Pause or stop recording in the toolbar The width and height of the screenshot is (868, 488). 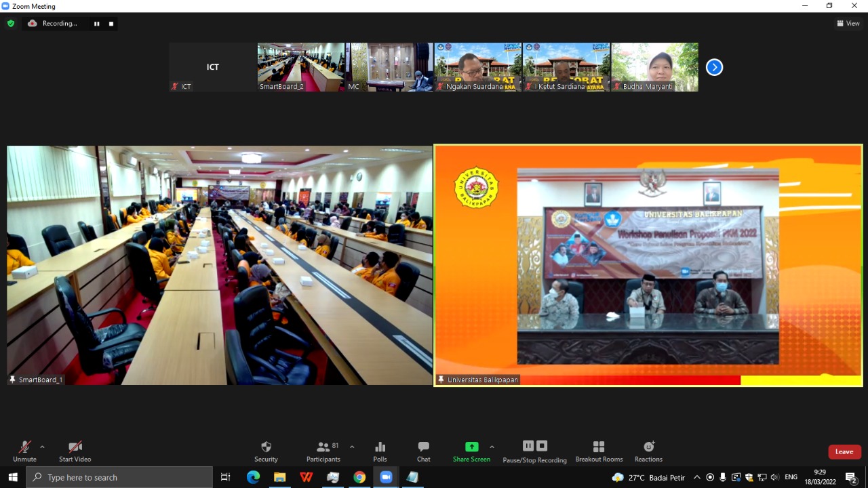pyautogui.click(x=534, y=451)
